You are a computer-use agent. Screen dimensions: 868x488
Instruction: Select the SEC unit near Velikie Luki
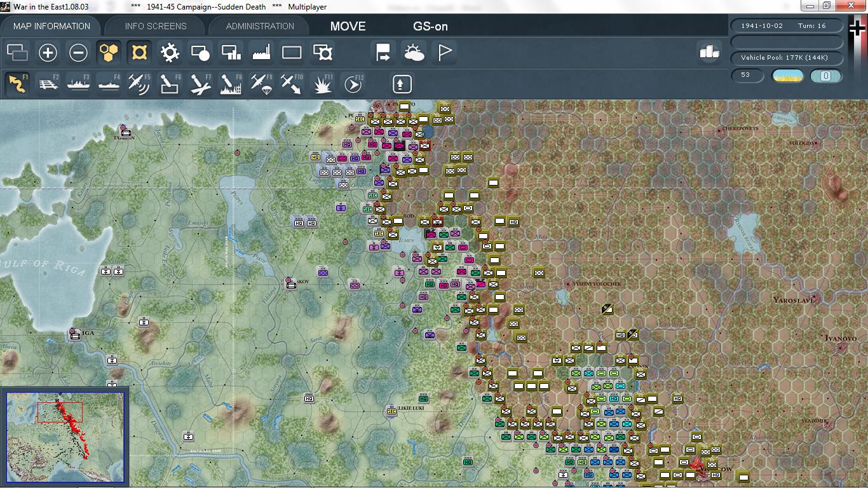point(391,412)
